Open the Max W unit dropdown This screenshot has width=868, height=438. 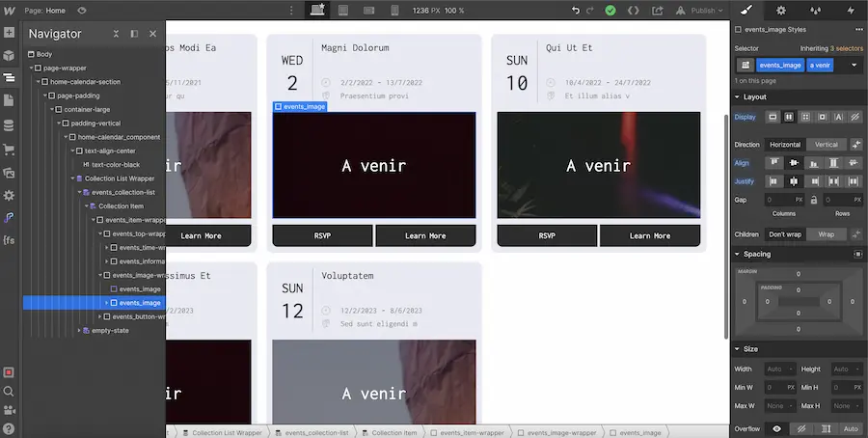pos(791,406)
